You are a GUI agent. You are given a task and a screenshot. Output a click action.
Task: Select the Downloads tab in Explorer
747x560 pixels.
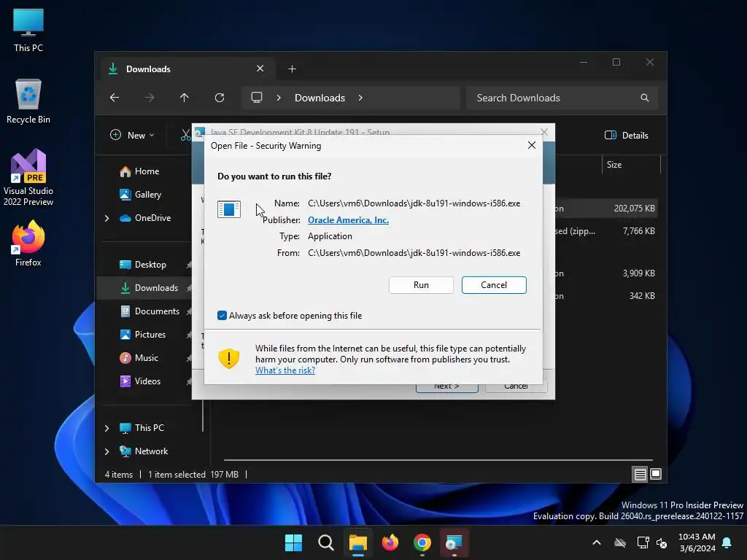(x=187, y=69)
